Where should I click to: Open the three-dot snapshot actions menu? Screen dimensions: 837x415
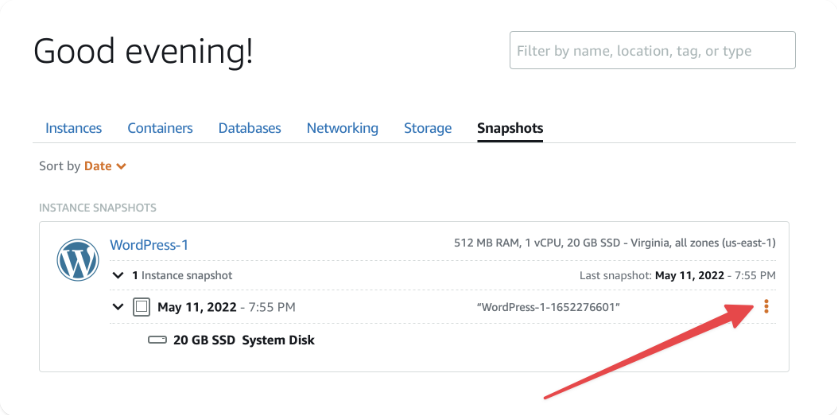pos(766,307)
